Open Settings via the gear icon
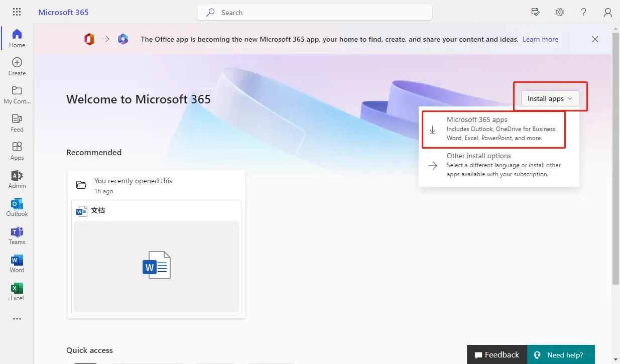Screen dimensions: 620x364 pos(559,12)
